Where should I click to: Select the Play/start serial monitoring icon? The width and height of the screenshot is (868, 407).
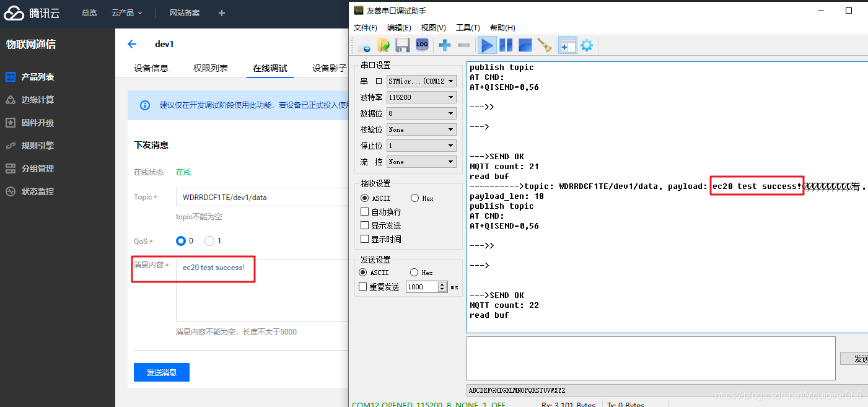pyautogui.click(x=487, y=45)
